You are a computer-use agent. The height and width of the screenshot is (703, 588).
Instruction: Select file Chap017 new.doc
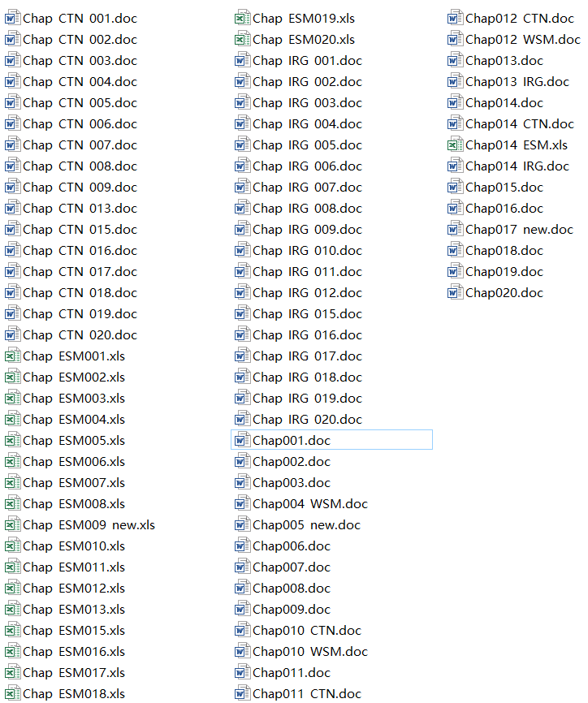coord(510,230)
